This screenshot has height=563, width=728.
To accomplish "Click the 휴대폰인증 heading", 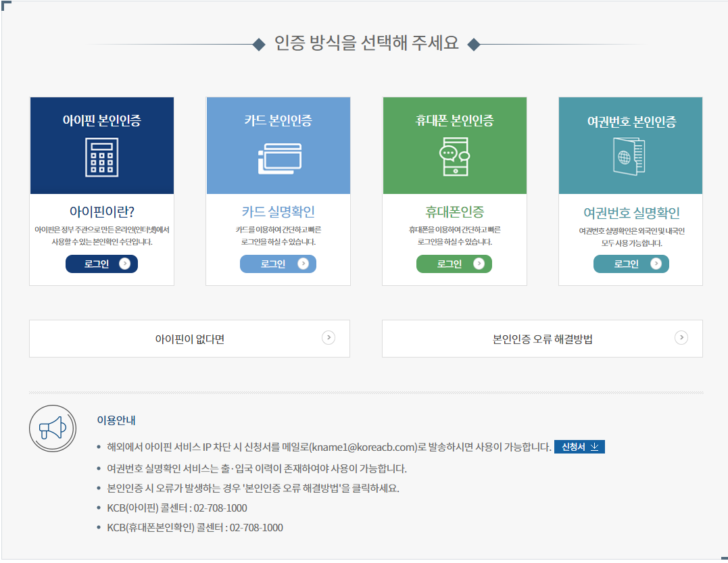I will pos(454,212).
